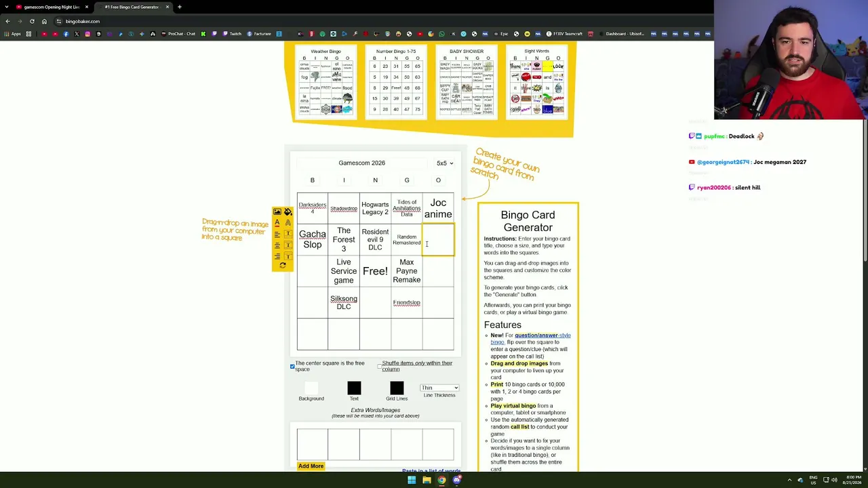Uncheck 'The center square is the free space'
The height and width of the screenshot is (488, 868).
pyautogui.click(x=292, y=366)
